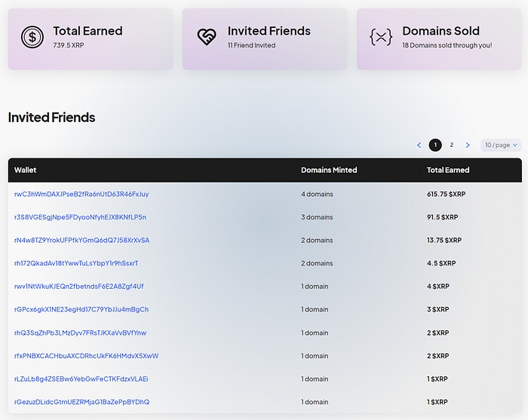The width and height of the screenshot is (528, 420).
Task: Open wallet rGezuzDLidcGtmUEZRMjaG1BaZePpBYDhQ
Action: click(81, 402)
